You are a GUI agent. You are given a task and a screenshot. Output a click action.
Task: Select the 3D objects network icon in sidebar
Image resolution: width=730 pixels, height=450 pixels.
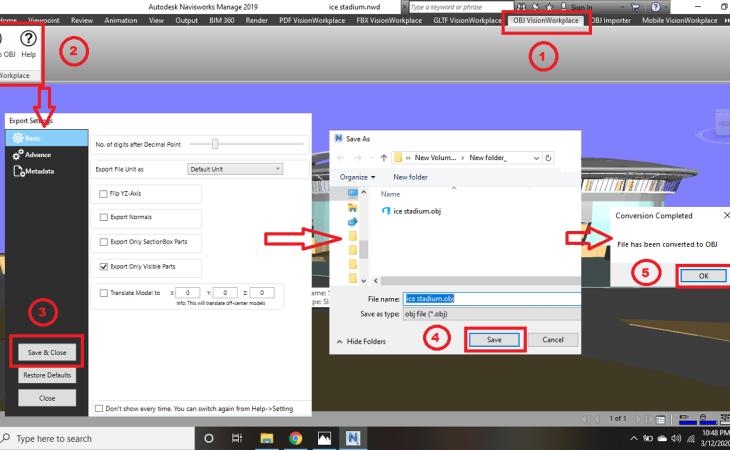[353, 222]
